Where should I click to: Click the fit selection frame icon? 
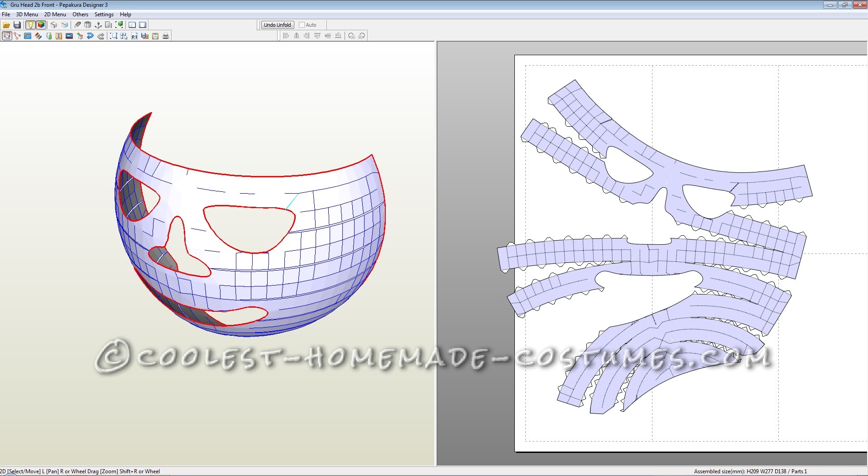(x=114, y=36)
